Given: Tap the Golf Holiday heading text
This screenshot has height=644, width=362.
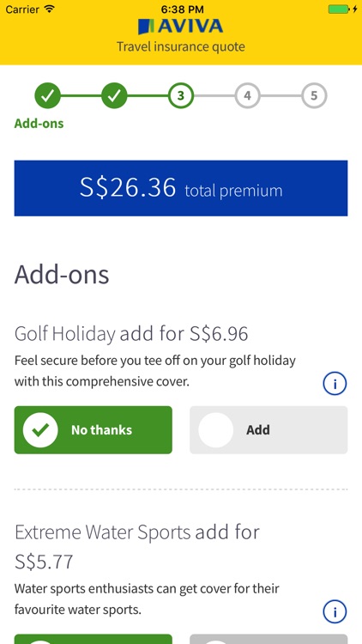Looking at the screenshot, I should tap(65, 334).
